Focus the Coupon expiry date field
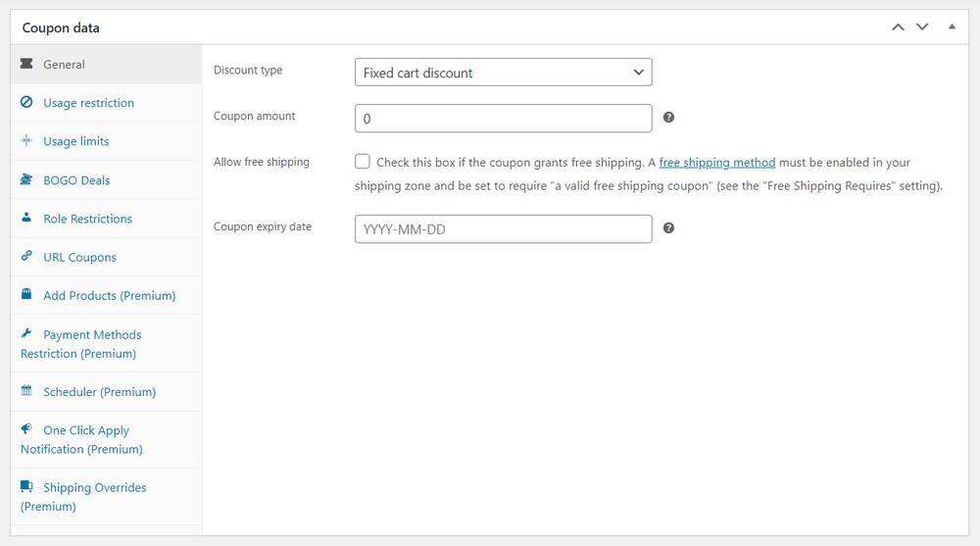 [x=503, y=229]
